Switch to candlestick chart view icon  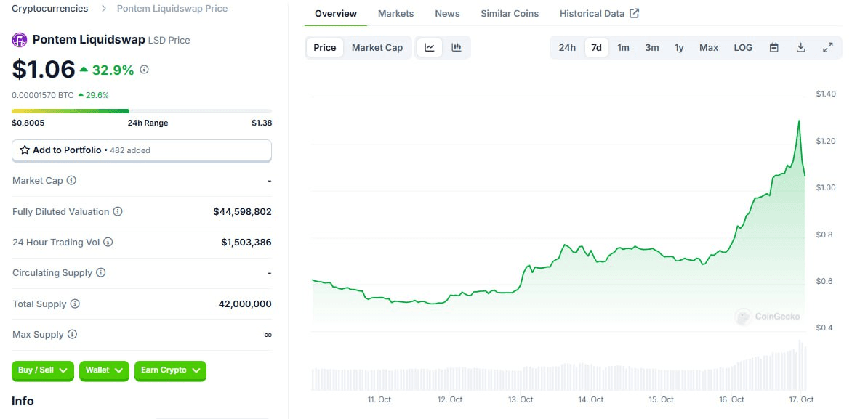[x=456, y=47]
